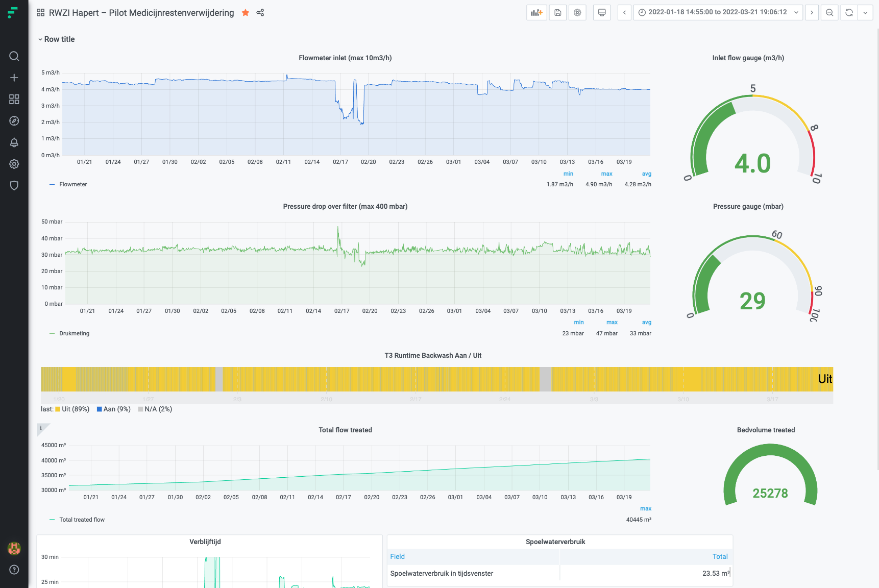Image resolution: width=879 pixels, height=588 pixels.
Task: Sort Spoelwaterverbruik table by Field header
Action: pos(398,557)
